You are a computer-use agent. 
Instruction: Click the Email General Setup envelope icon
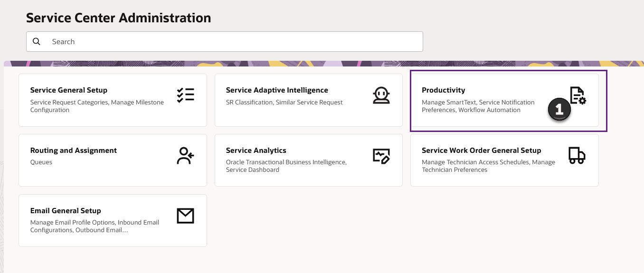click(185, 216)
